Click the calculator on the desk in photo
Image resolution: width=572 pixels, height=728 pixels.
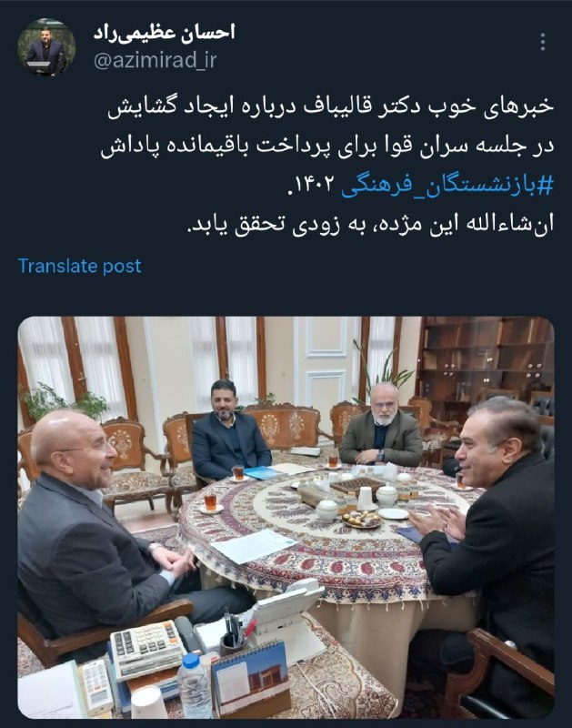[146, 649]
